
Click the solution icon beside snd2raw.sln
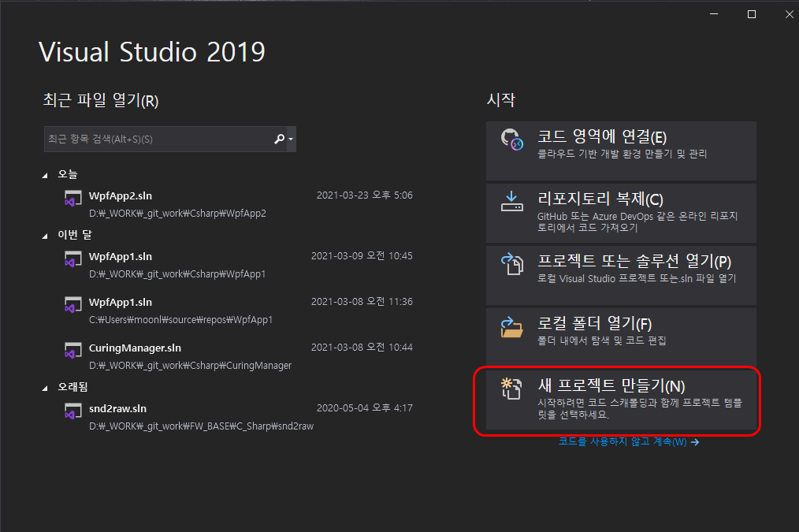pyautogui.click(x=72, y=411)
